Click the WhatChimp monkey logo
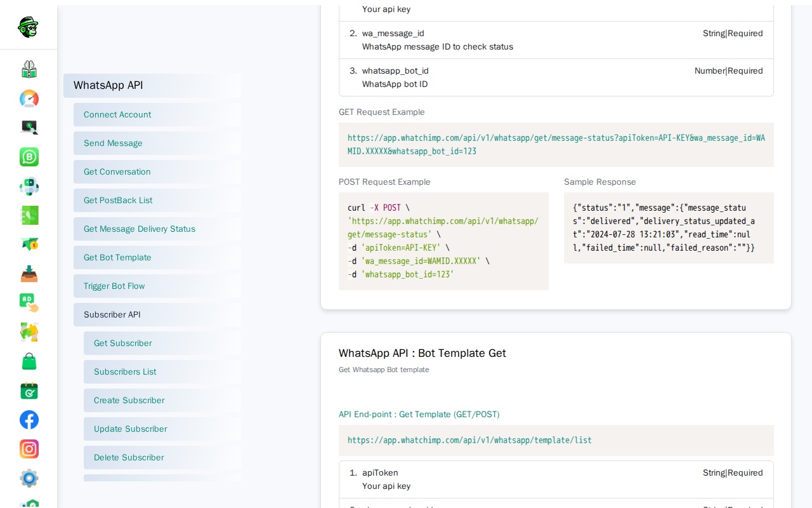Image resolution: width=812 pixels, height=508 pixels. pos(29,27)
